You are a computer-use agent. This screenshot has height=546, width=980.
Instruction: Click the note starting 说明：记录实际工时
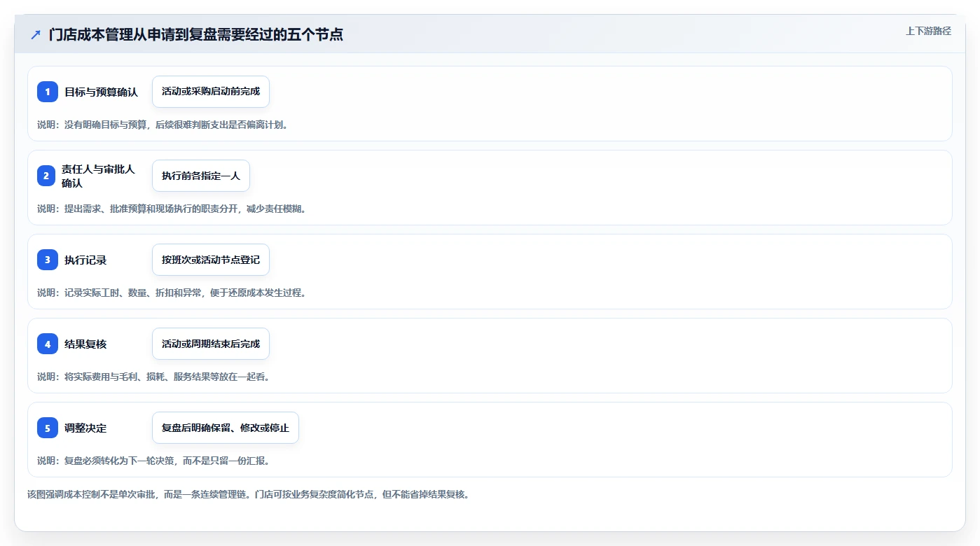click(172, 293)
